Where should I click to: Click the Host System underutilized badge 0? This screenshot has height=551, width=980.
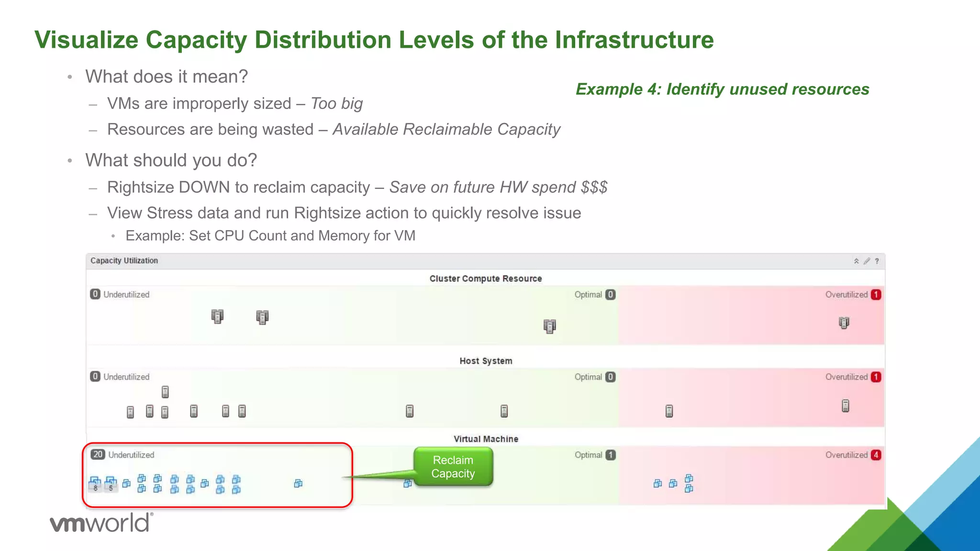coord(95,376)
